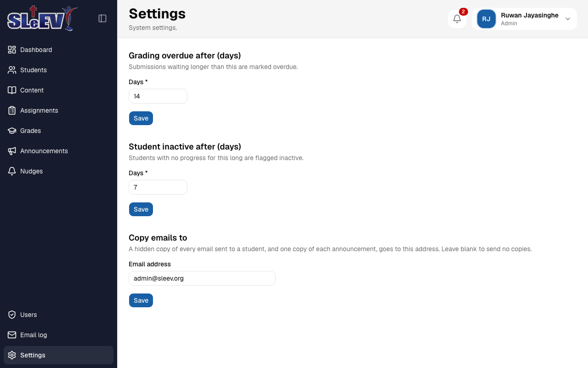
Task: Click the Settings gear icon
Action: [12, 355]
